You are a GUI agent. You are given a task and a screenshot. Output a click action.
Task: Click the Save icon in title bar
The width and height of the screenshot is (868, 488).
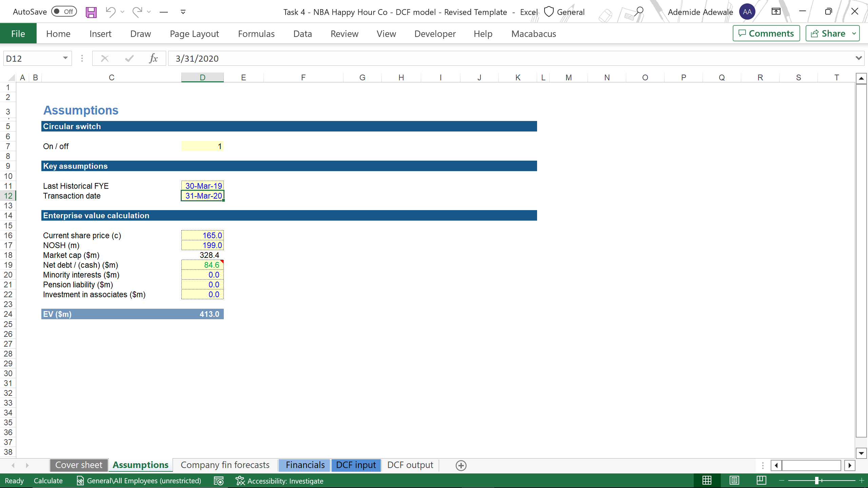point(91,12)
